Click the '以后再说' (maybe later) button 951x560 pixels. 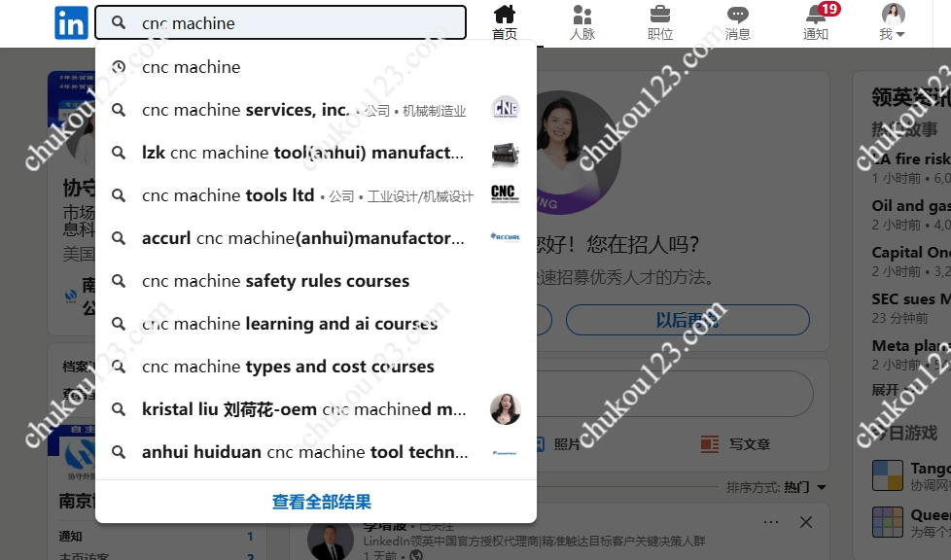point(687,320)
